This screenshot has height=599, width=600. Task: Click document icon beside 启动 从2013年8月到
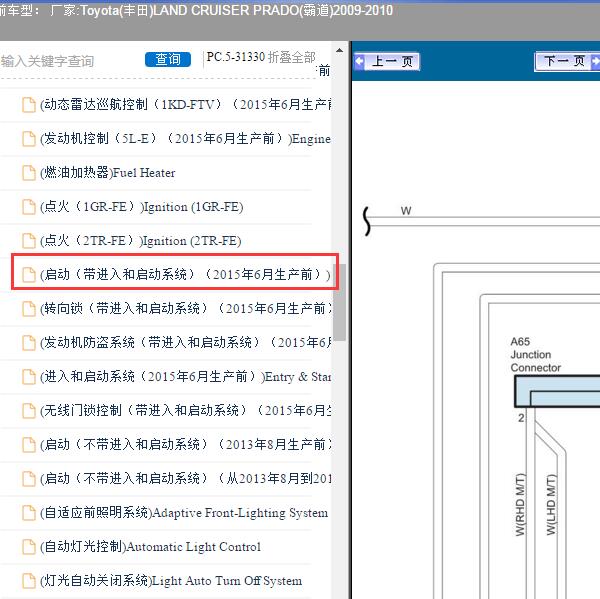click(28, 479)
